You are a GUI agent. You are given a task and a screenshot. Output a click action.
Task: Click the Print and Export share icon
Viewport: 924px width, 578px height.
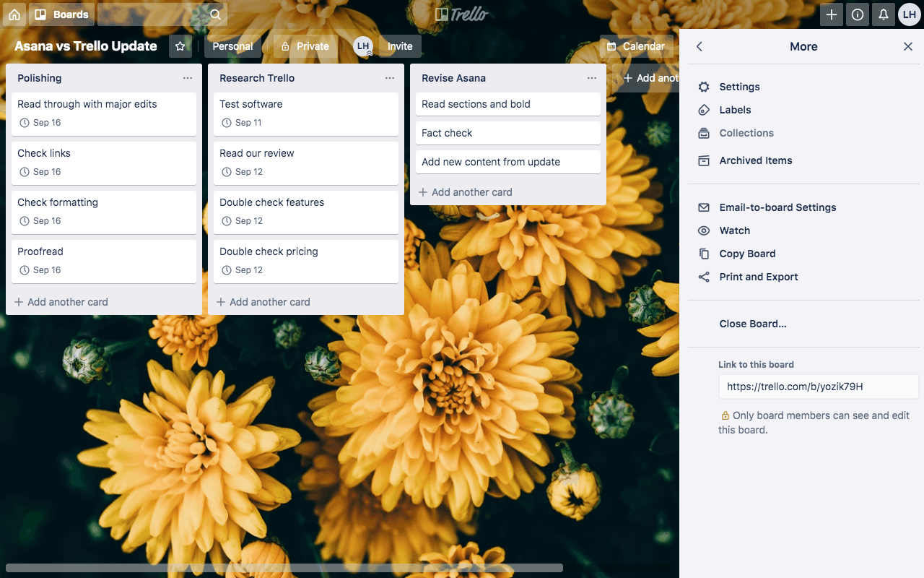(704, 277)
